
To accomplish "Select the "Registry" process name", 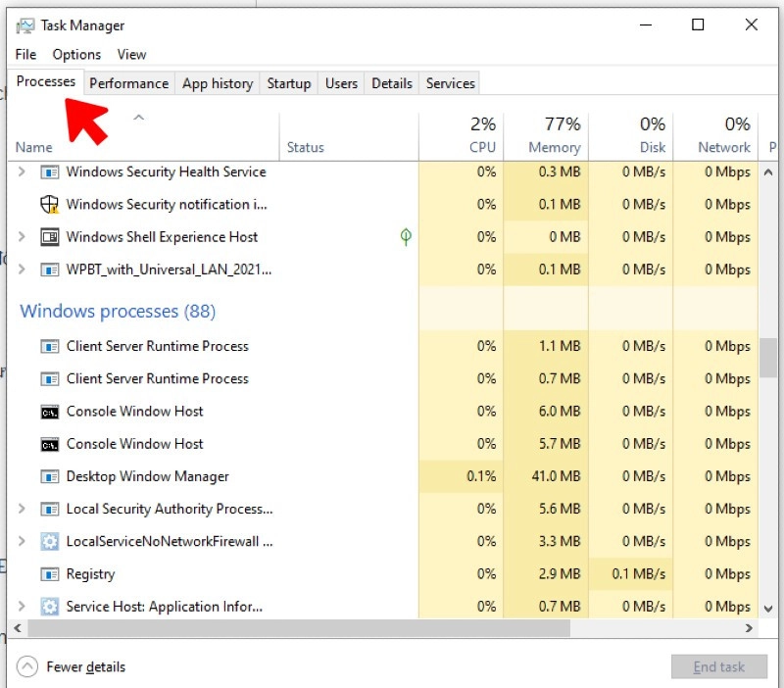I will point(90,574).
